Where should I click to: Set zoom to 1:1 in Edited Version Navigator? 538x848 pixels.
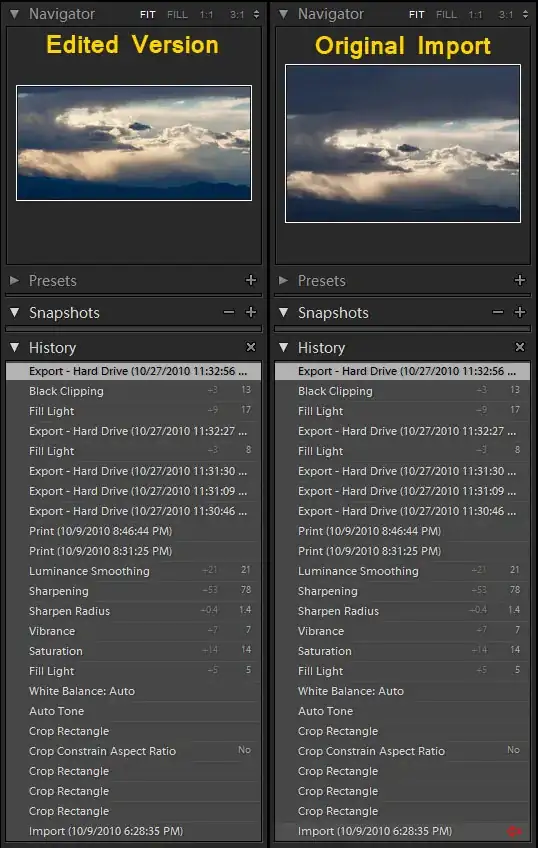click(x=207, y=15)
